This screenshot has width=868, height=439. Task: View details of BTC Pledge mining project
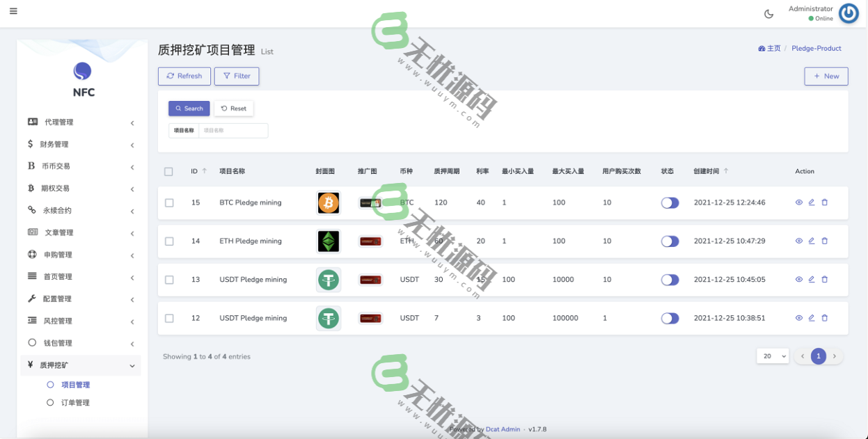798,202
